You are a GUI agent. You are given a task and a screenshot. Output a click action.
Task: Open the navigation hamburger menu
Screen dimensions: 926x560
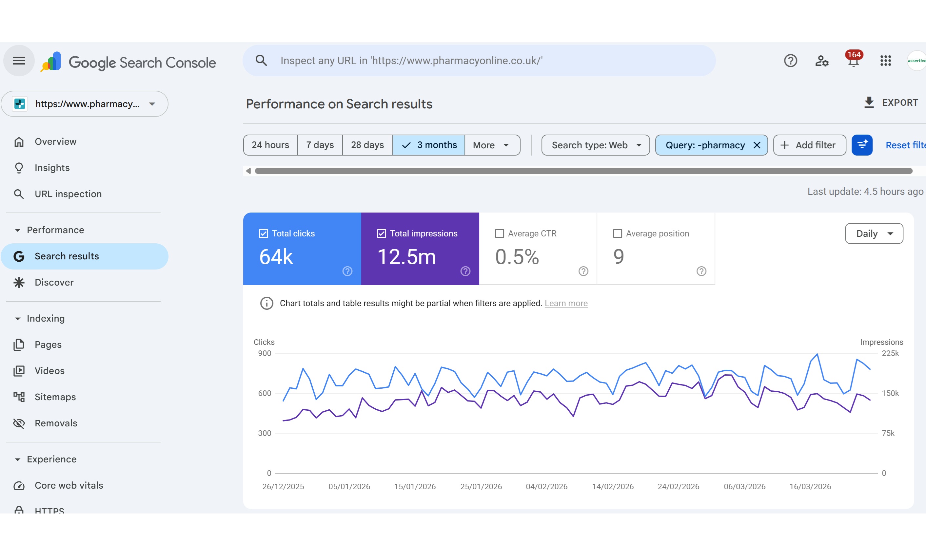[18, 61]
